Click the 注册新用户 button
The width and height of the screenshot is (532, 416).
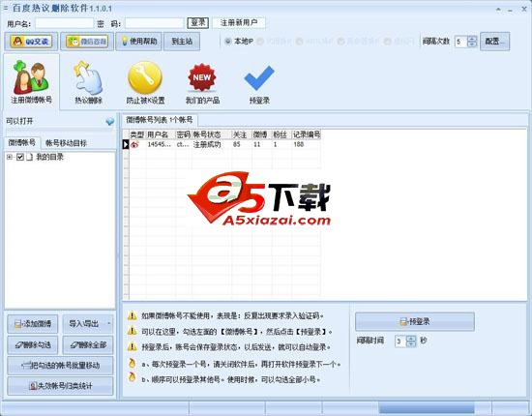(239, 22)
